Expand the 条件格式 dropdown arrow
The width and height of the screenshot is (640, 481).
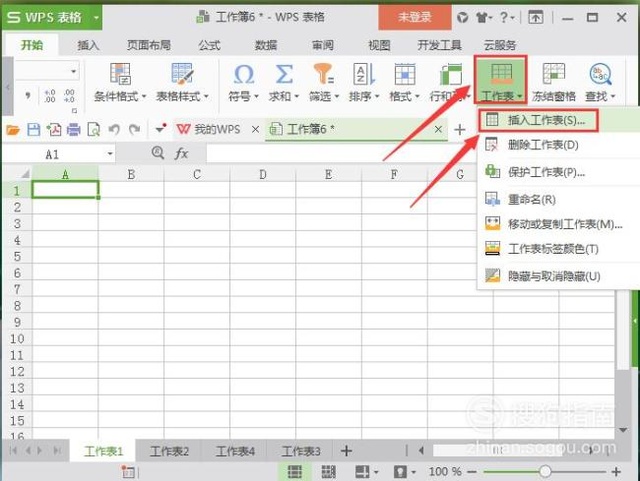tap(144, 97)
